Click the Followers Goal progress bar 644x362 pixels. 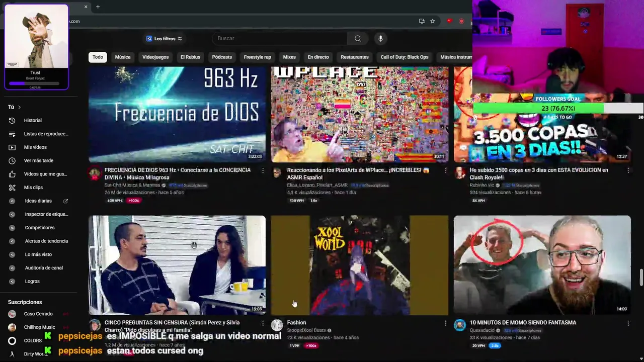click(x=558, y=108)
